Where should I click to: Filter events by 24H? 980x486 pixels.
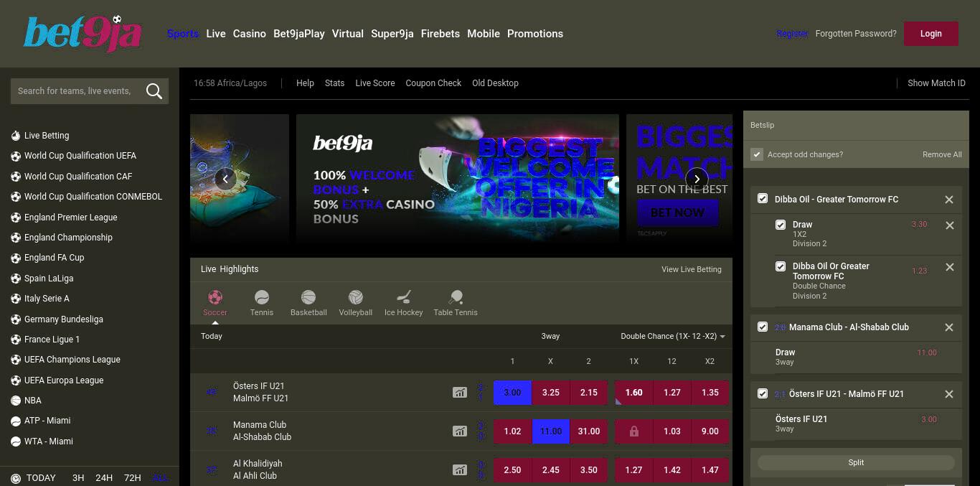click(x=104, y=478)
